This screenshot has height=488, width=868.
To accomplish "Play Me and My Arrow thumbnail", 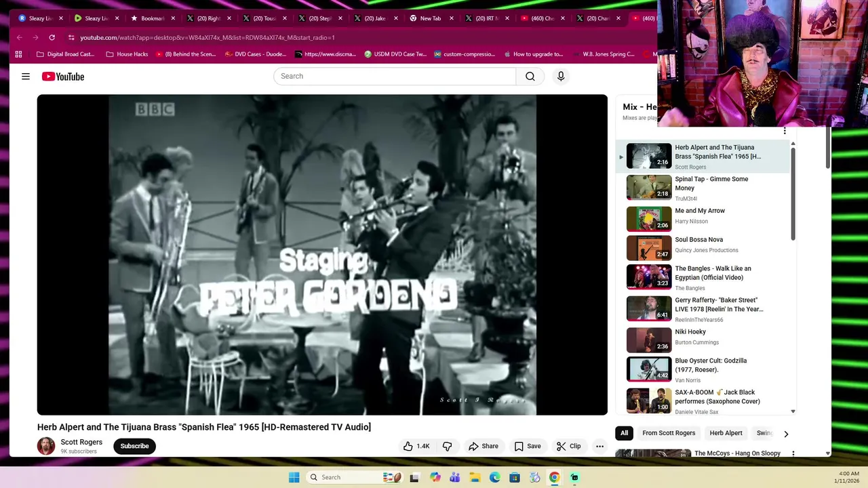I will tap(649, 219).
